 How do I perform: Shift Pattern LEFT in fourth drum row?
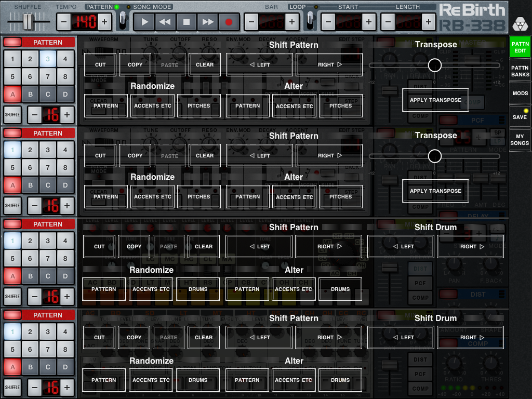point(259,338)
